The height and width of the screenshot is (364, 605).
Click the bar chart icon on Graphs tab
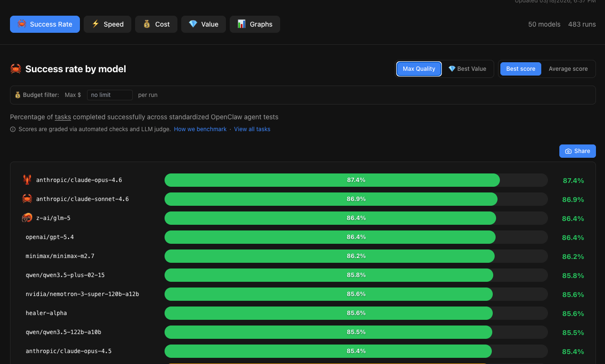tap(242, 24)
